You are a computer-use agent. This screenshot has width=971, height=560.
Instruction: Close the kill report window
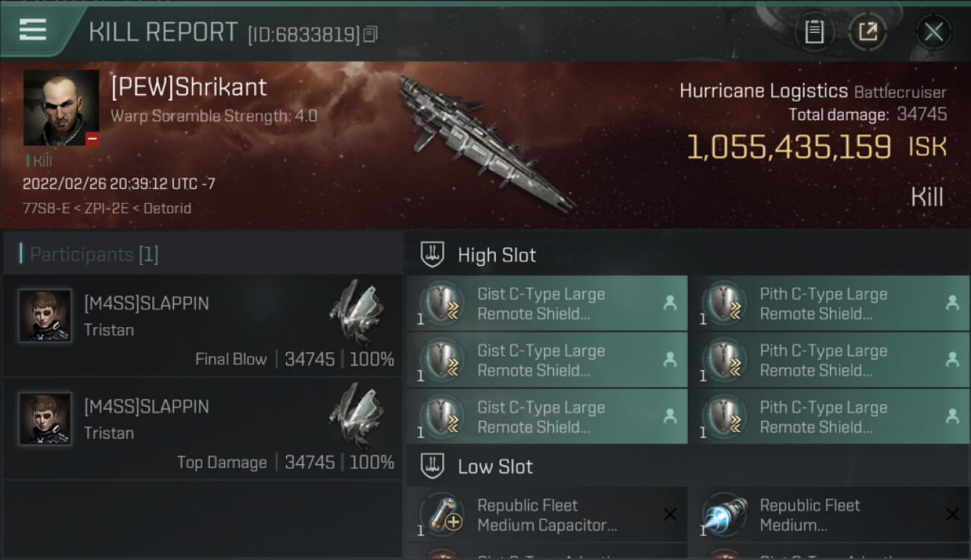(x=933, y=32)
